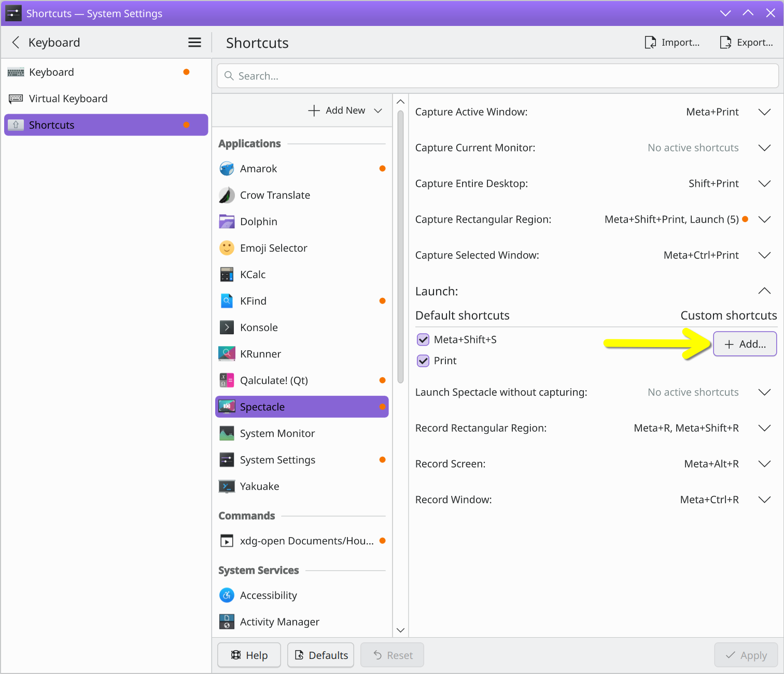Click the Import... button
The image size is (784, 674).
[672, 43]
